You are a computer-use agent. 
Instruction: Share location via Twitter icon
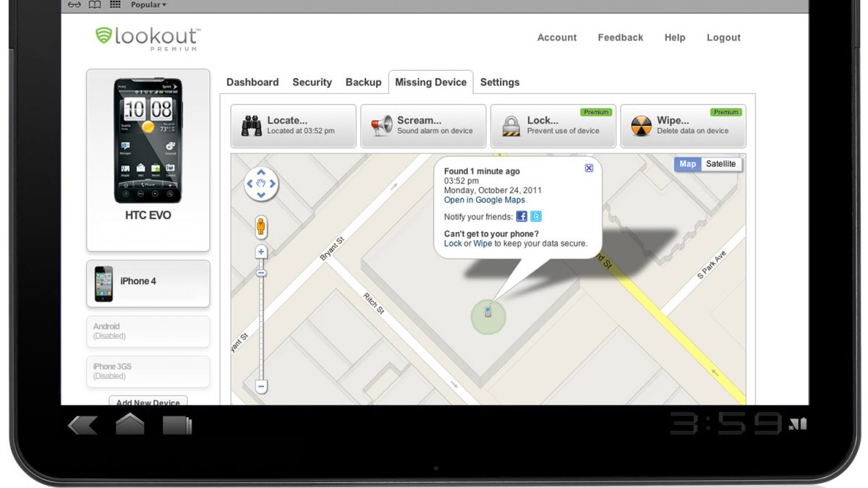click(x=536, y=216)
